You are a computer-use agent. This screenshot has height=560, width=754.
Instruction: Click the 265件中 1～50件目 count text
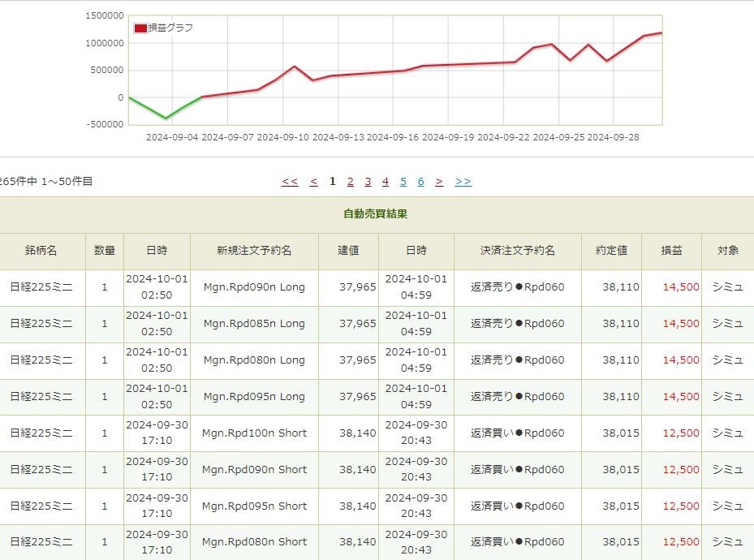(45, 182)
